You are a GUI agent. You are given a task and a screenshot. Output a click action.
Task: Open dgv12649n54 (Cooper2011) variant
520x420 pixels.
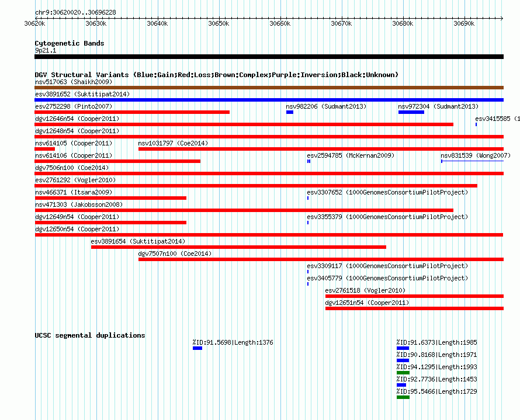point(77,217)
